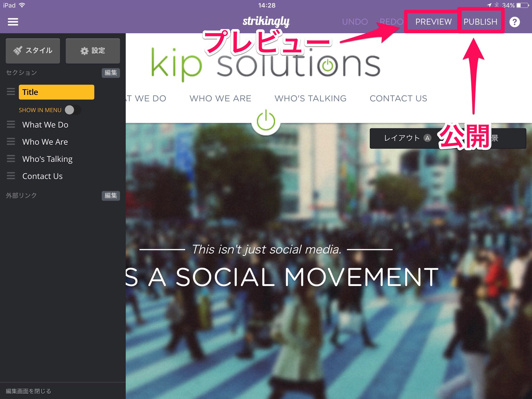This screenshot has height=399, width=532.
Task: Tap drag handle beside Who We Are
Action: tap(11, 142)
